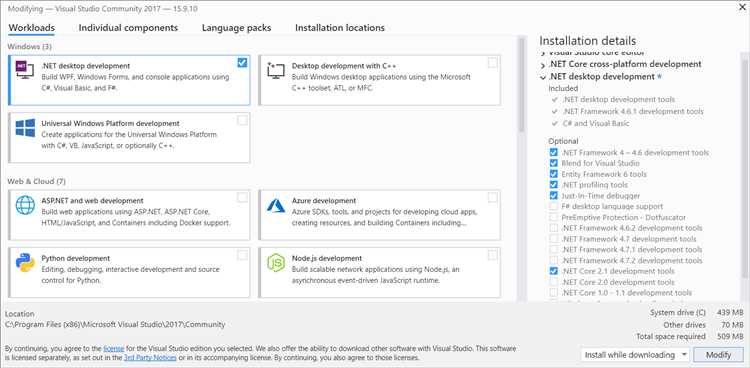Click the .NET desktop development workload icon
Screen dimensions: 750x368
pyautogui.click(x=25, y=69)
